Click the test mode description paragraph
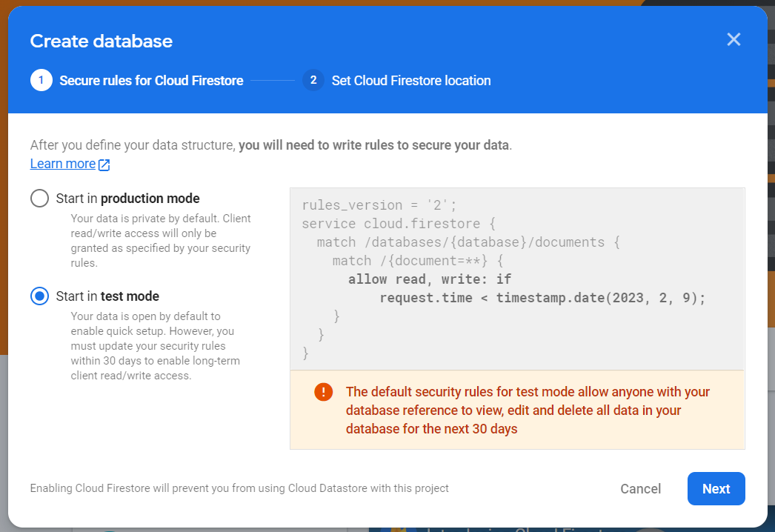775x532 pixels. click(x=155, y=345)
